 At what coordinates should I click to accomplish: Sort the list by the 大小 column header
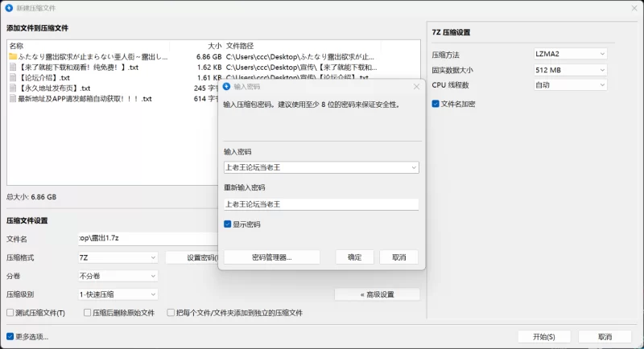(x=214, y=46)
